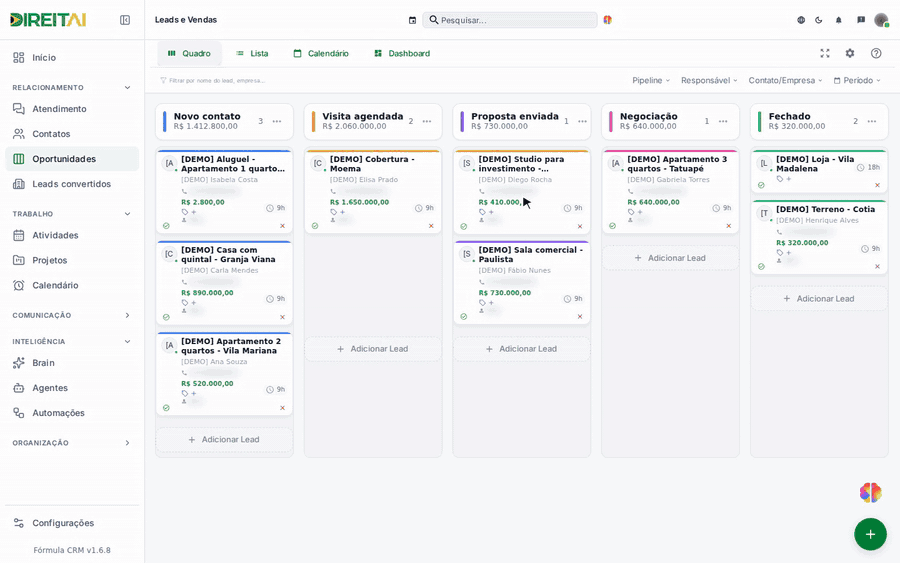Open the chat messages icon in header

point(861,20)
